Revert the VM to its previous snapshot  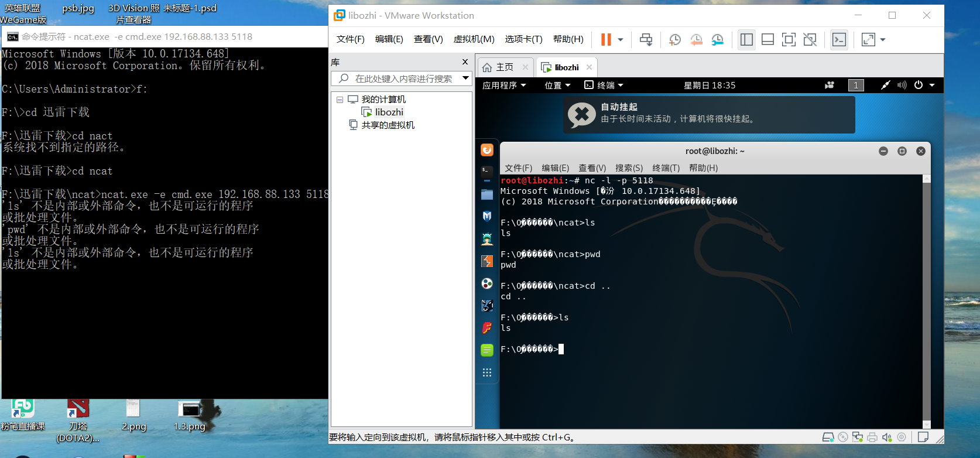coord(696,40)
